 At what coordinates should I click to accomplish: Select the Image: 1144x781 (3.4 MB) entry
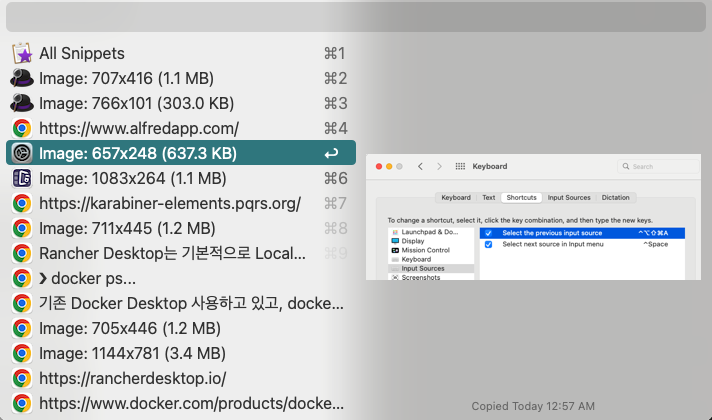[181, 353]
